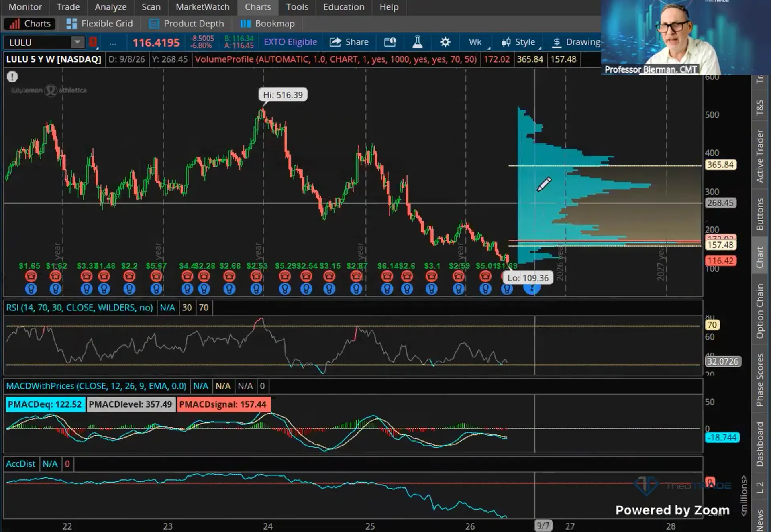Click the blue lightbulb icon below $3.1
The image size is (771, 532).
point(432,289)
